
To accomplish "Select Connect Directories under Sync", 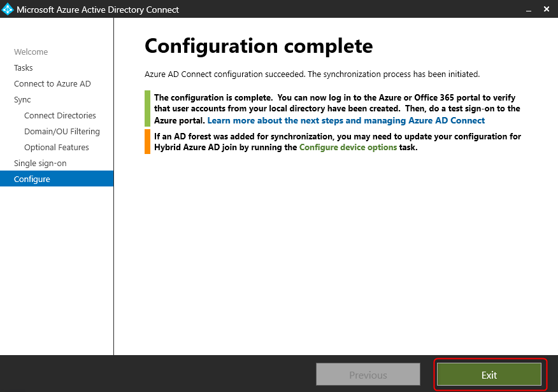I will click(x=60, y=115).
